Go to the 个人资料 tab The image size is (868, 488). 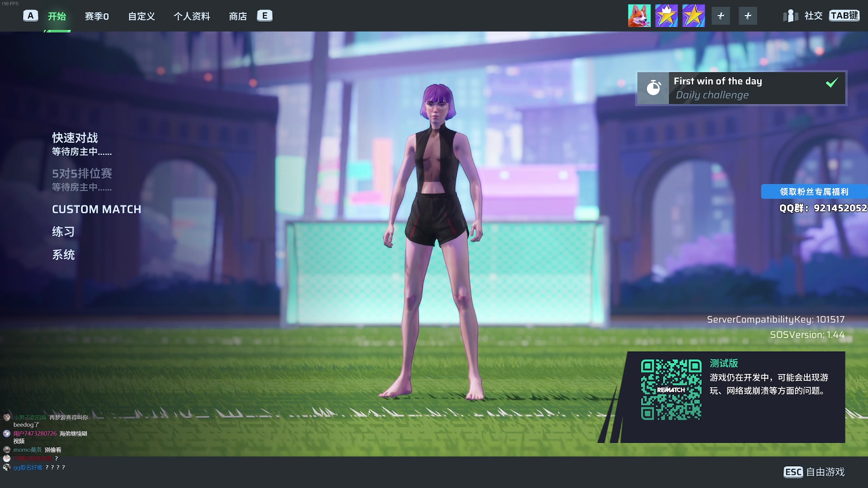pos(192,16)
